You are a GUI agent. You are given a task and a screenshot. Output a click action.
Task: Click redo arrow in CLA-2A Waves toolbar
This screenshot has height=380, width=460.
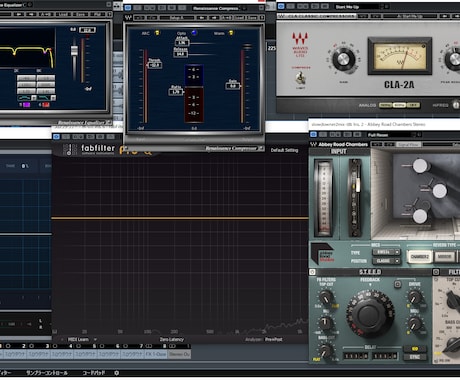[376, 16]
